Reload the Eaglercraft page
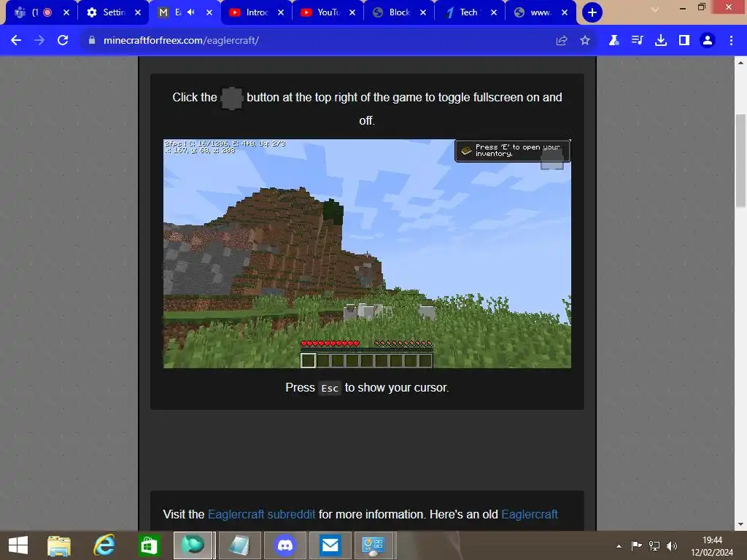 click(x=63, y=41)
